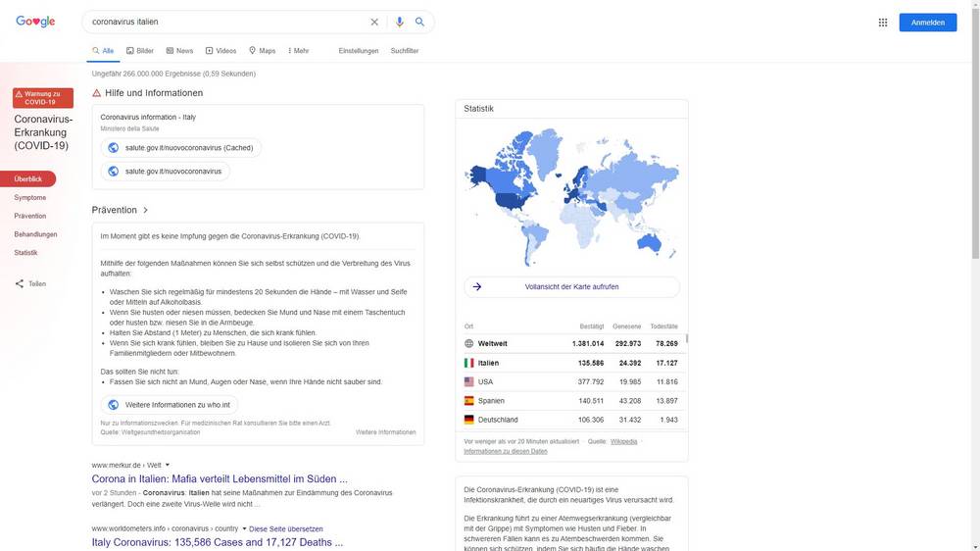Click the warning triangle beside Hilfe und Informationen
980x551 pixels.
96,93
